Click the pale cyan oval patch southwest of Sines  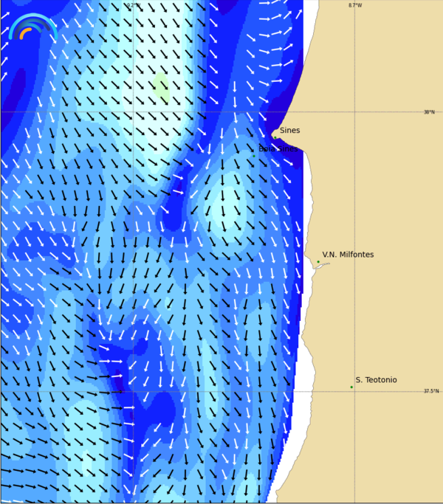[230, 203]
